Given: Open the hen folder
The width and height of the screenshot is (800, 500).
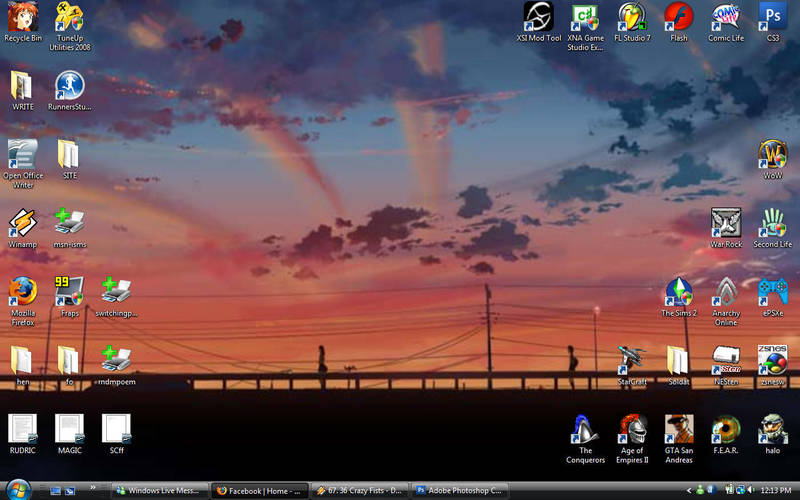Looking at the screenshot, I should coord(22,365).
